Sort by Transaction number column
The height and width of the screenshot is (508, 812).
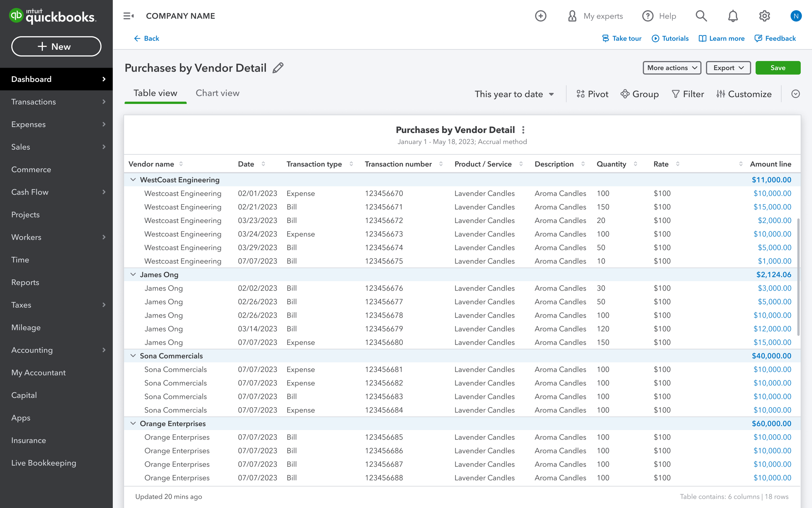click(x=441, y=164)
